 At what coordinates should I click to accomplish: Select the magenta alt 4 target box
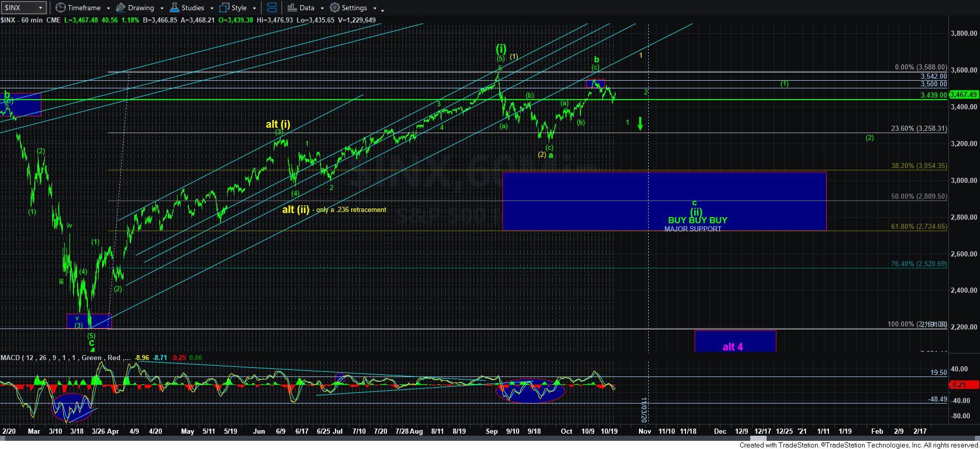tap(734, 341)
